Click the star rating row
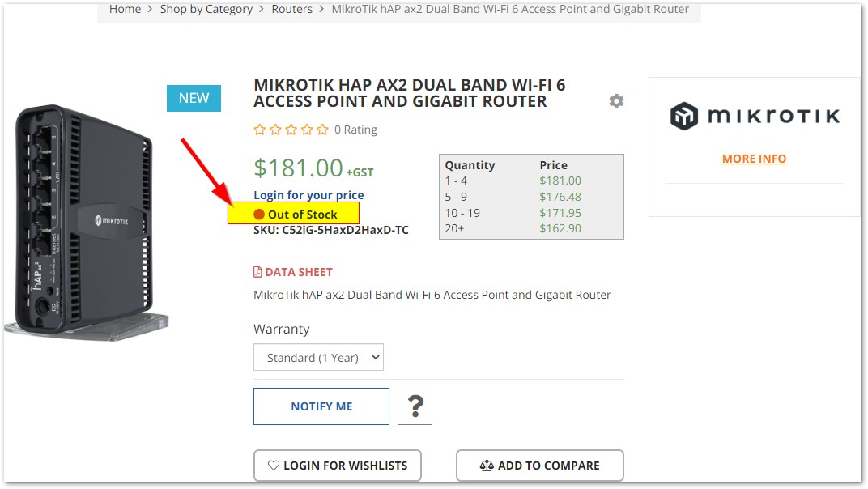Viewport: 868px width, 489px height. [x=291, y=130]
